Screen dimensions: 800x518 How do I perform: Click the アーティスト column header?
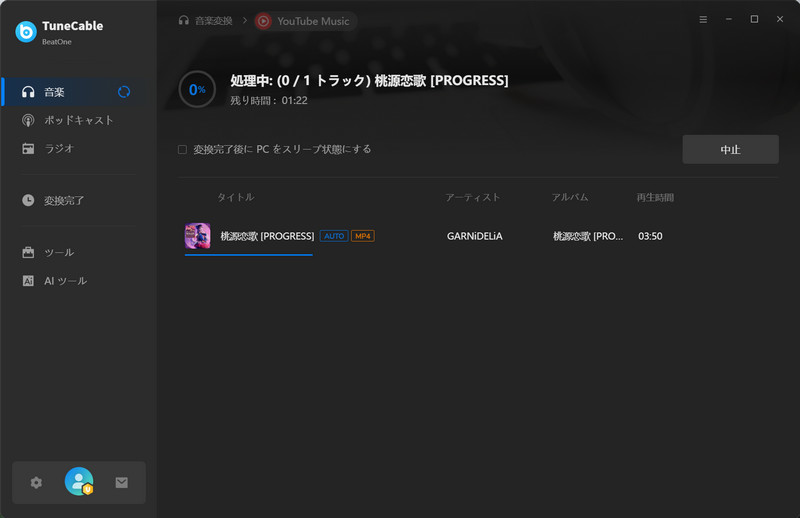click(x=472, y=197)
